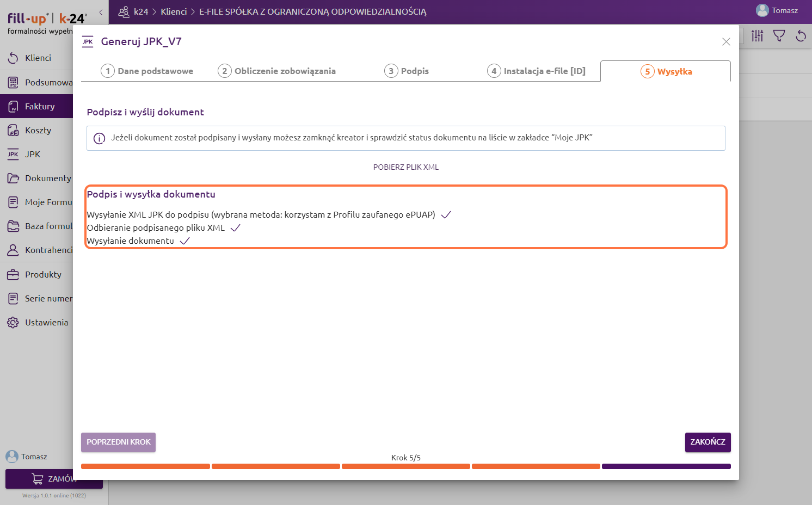Click the Klienci sidebar icon
This screenshot has width=812, height=505.
(x=13, y=58)
